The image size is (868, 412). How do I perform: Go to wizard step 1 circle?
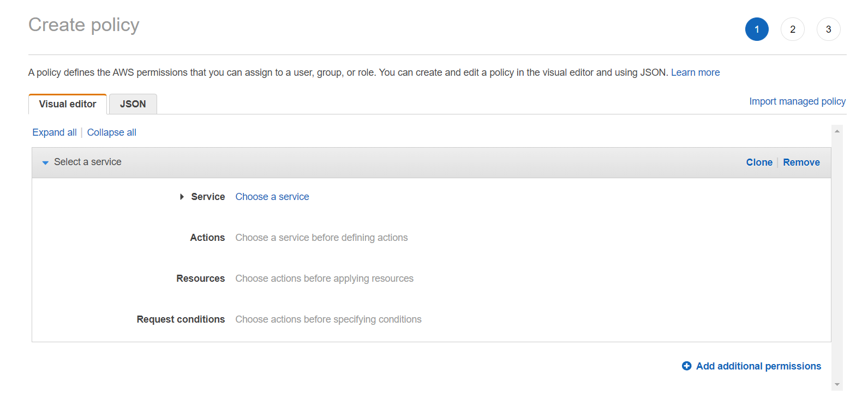pos(757,29)
